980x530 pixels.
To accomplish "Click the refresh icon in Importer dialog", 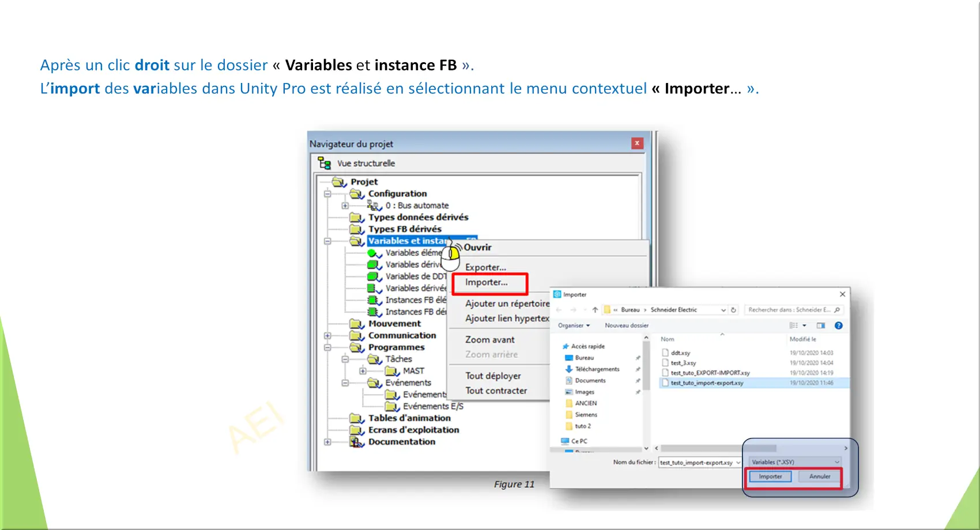I will 733,310.
